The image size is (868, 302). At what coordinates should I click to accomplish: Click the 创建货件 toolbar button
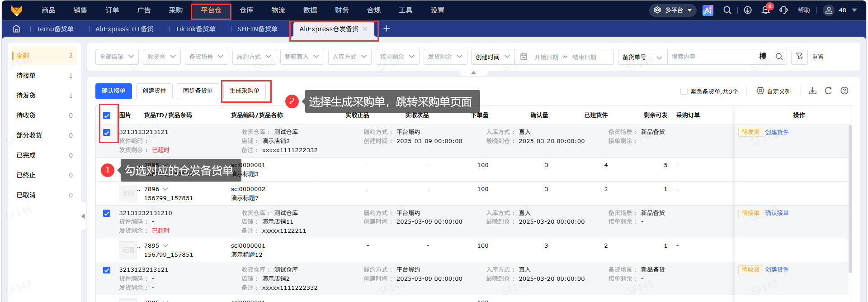tap(154, 91)
